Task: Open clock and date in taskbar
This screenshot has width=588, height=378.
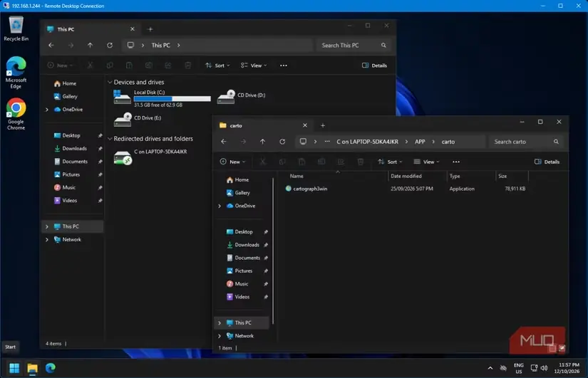Action: [569, 368]
